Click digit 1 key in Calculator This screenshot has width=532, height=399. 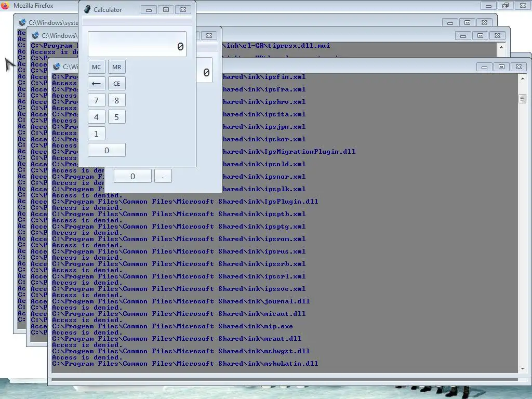point(96,134)
